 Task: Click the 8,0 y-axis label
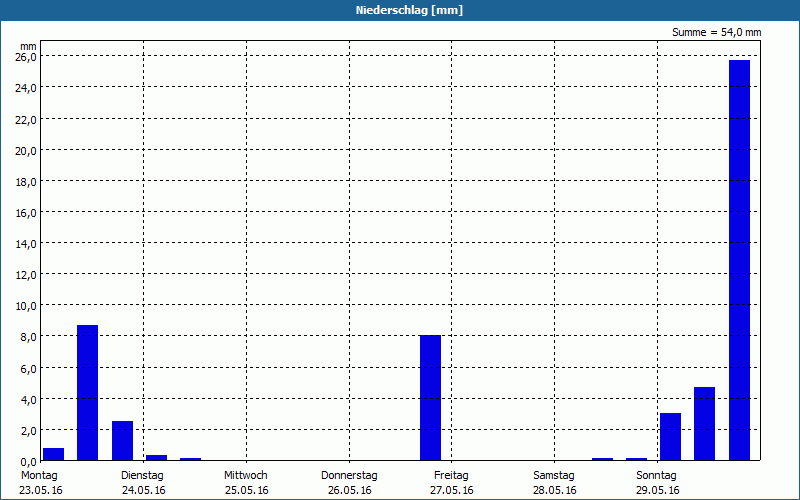click(28, 337)
